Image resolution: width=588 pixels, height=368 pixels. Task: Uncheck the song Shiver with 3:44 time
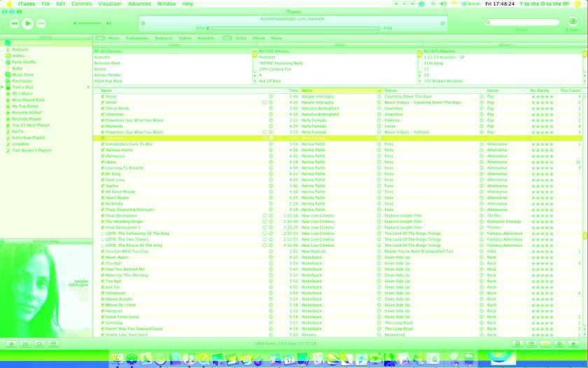pos(102,97)
